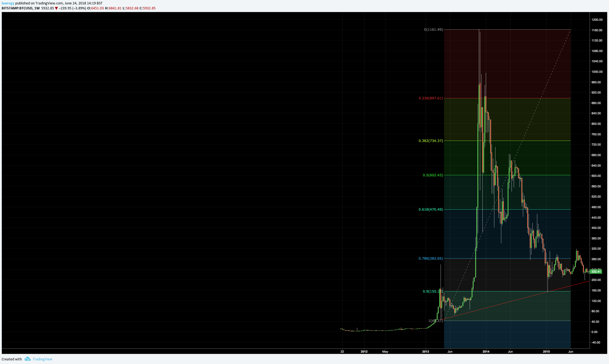
Task: Click the May time axis label
Action: [x=385, y=352]
